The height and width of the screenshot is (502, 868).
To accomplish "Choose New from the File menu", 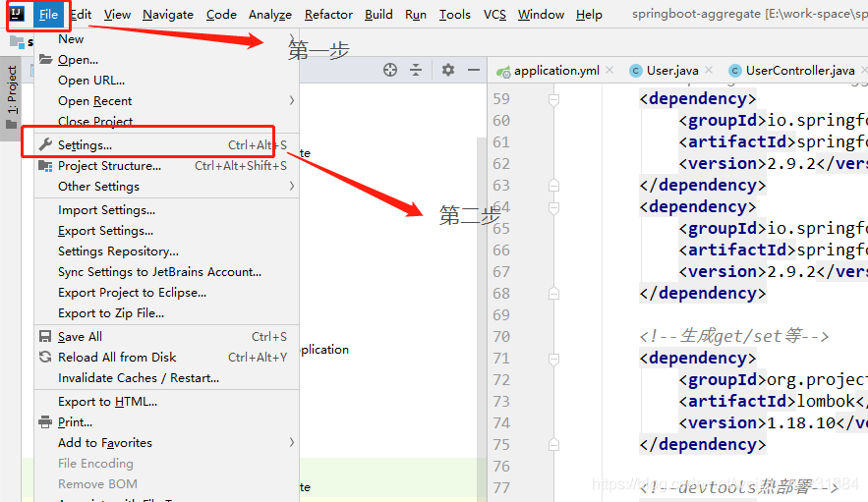I will coord(167,39).
